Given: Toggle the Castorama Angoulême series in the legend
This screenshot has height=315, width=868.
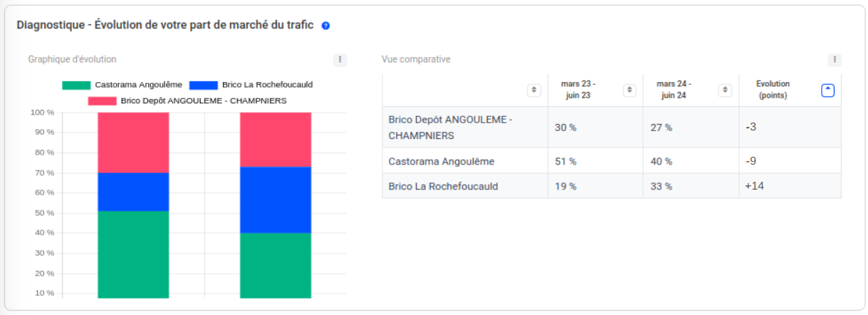Looking at the screenshot, I should pos(122,85).
